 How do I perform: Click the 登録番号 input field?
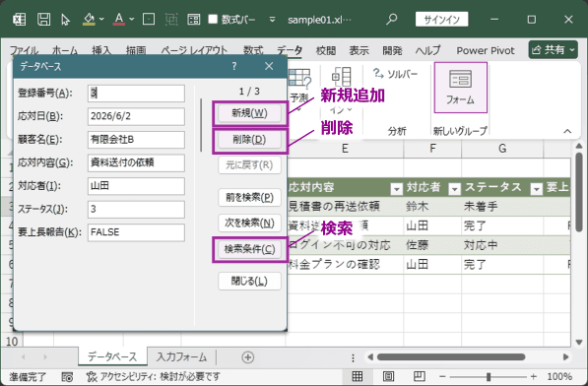(x=136, y=94)
